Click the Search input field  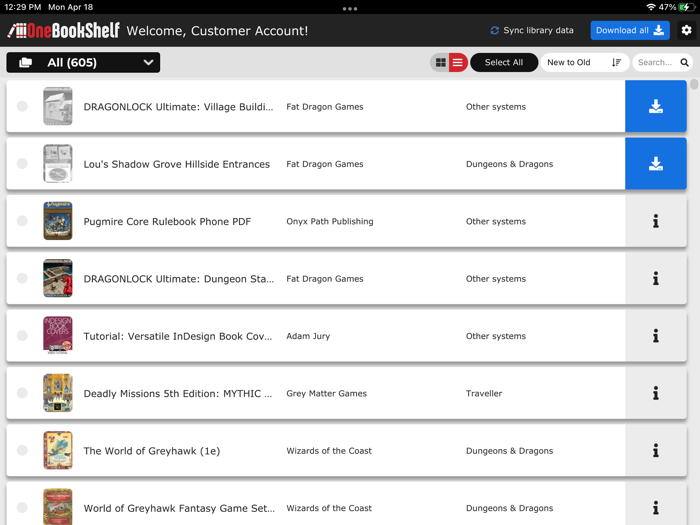(x=662, y=62)
